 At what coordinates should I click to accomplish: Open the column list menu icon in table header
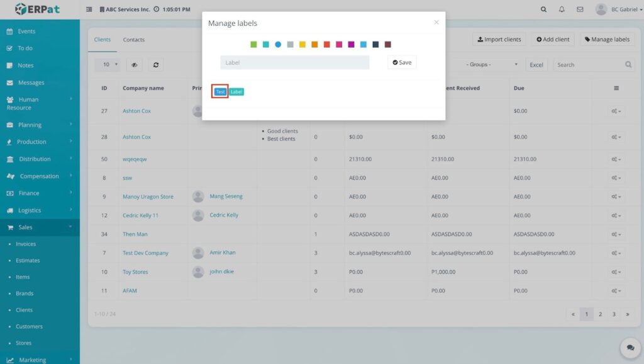point(616,88)
